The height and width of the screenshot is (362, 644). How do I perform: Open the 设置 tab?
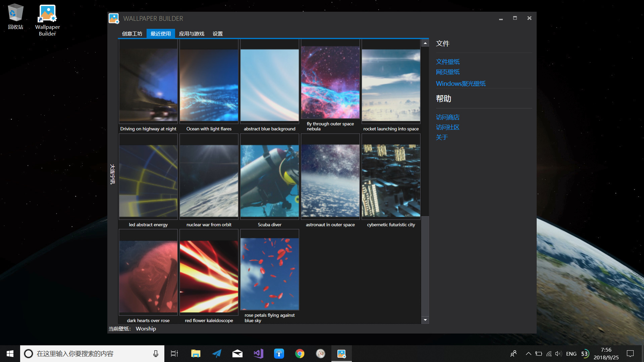[217, 34]
